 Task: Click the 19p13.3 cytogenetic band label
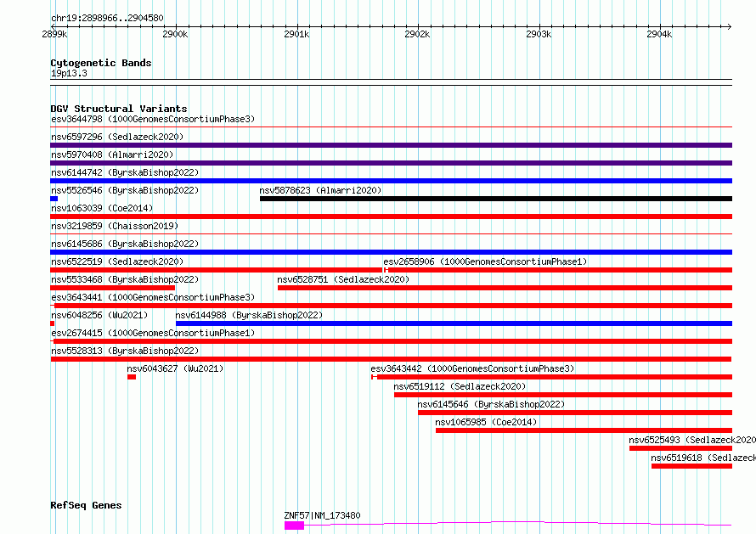click(69, 73)
